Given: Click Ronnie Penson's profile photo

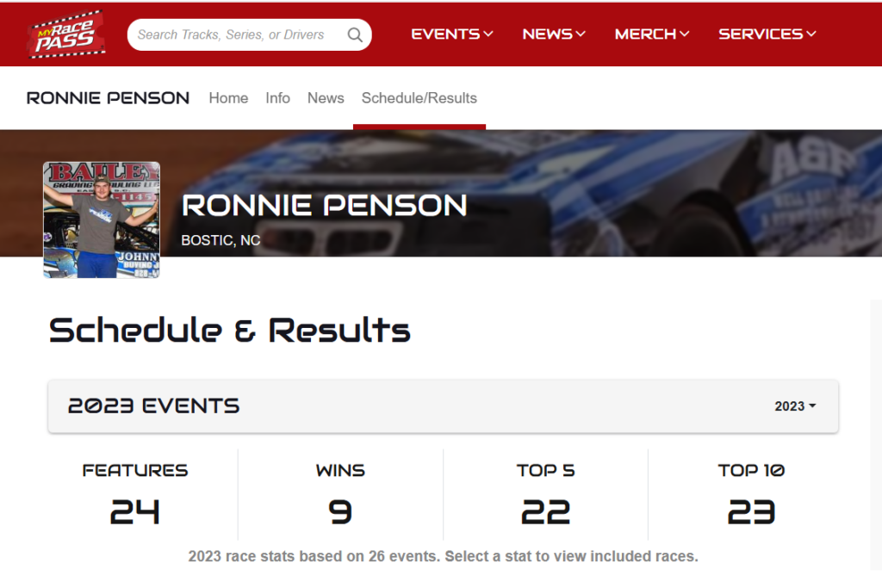Looking at the screenshot, I should tap(102, 220).
